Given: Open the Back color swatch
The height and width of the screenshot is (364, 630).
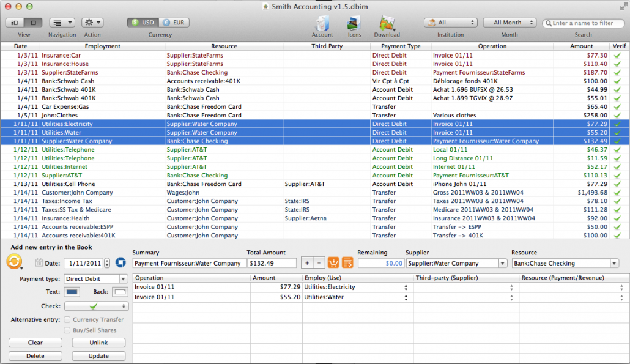Looking at the screenshot, I should tap(120, 292).
